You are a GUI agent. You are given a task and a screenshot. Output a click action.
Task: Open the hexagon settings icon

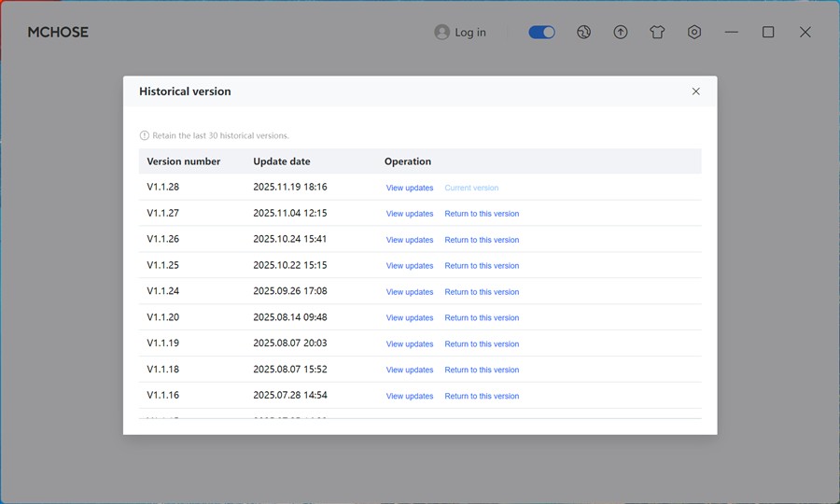click(694, 32)
